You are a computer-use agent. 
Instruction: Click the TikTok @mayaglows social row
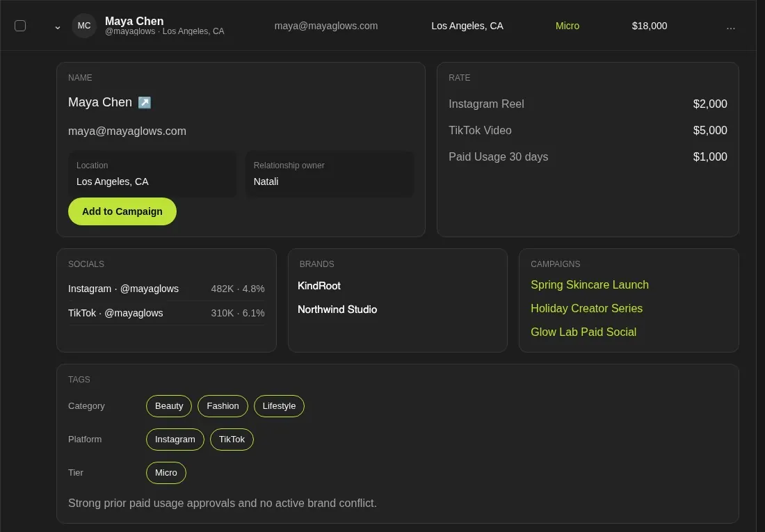pos(166,314)
